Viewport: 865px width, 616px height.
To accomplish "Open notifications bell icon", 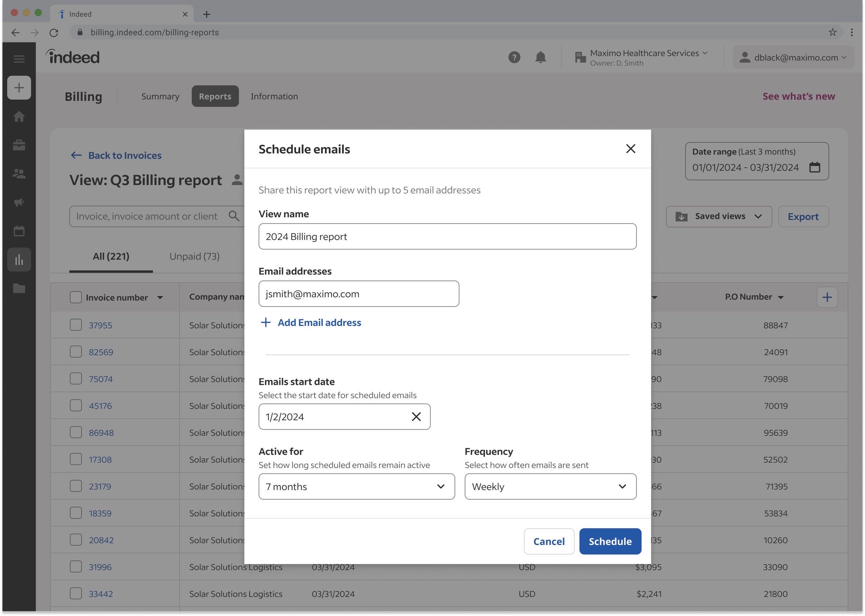I will (x=540, y=57).
